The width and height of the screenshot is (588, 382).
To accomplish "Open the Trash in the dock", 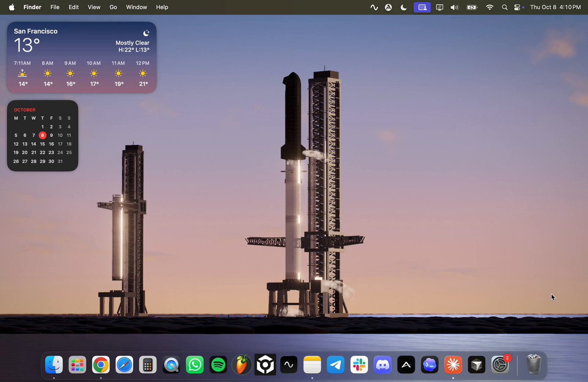I will pos(534,365).
